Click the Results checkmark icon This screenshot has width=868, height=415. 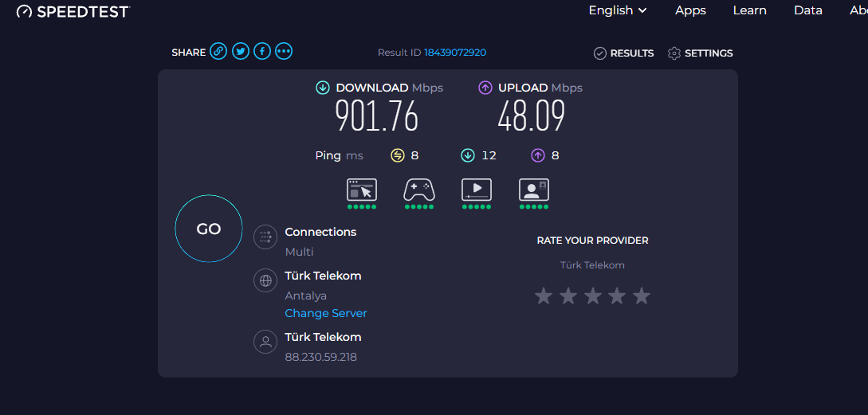(600, 53)
